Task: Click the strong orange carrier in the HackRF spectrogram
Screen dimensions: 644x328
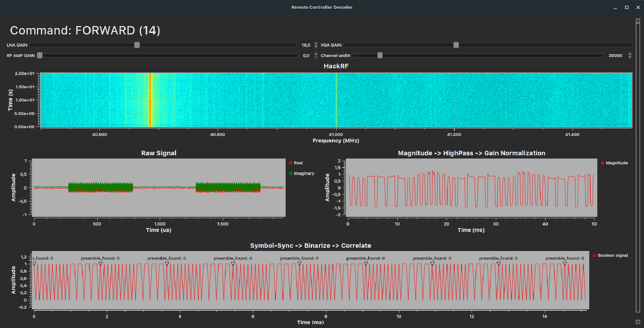Action: coord(150,100)
